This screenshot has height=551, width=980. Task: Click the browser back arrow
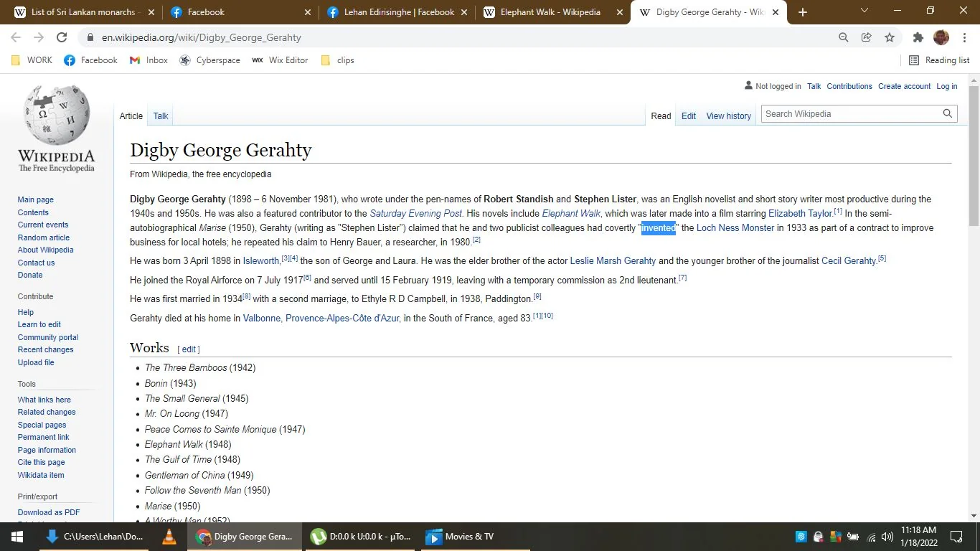16,37
